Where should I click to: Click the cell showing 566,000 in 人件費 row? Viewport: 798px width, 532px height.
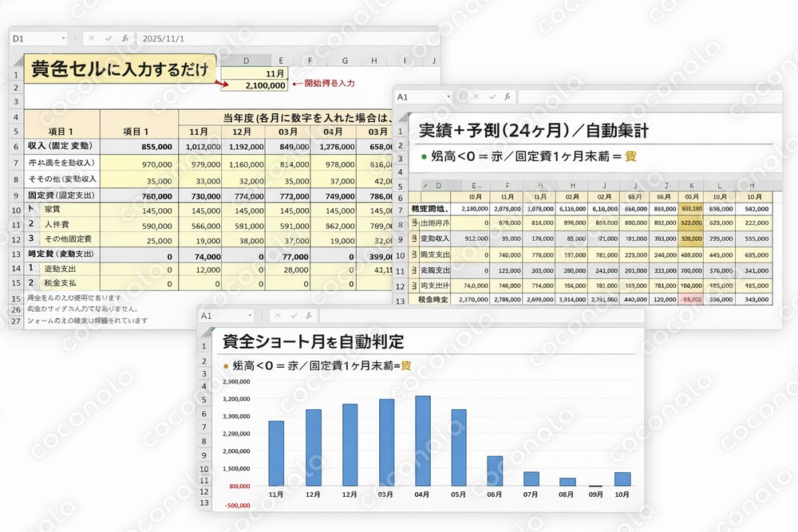point(200,226)
